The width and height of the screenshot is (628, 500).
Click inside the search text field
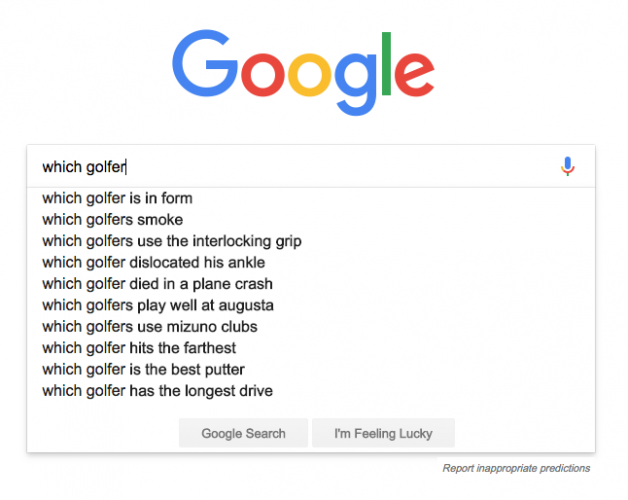point(300,166)
